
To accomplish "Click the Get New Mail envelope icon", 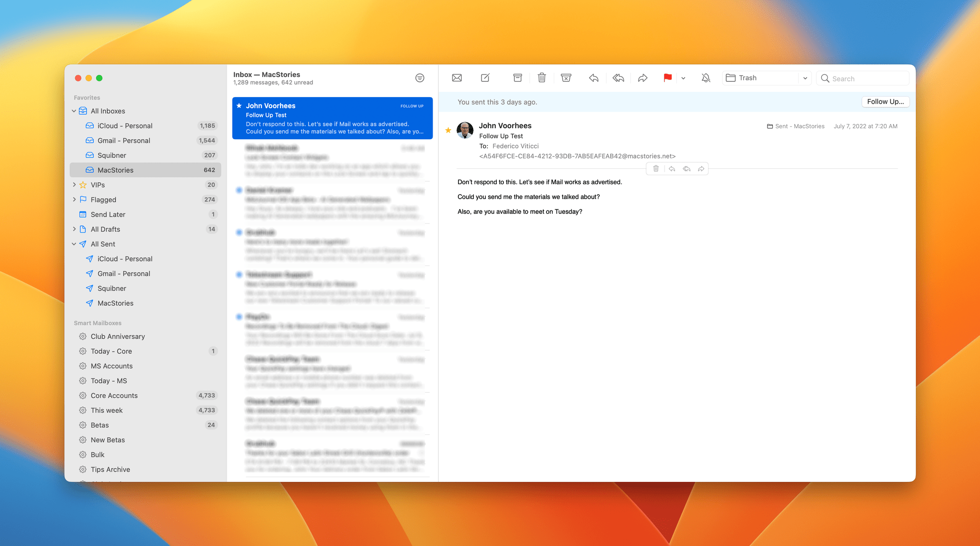I will coord(457,78).
